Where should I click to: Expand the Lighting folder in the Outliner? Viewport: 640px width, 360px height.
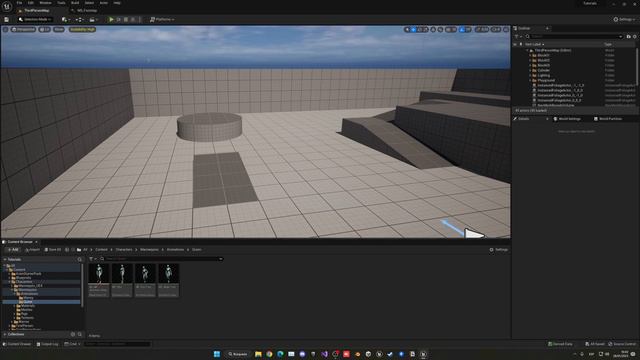coord(530,75)
